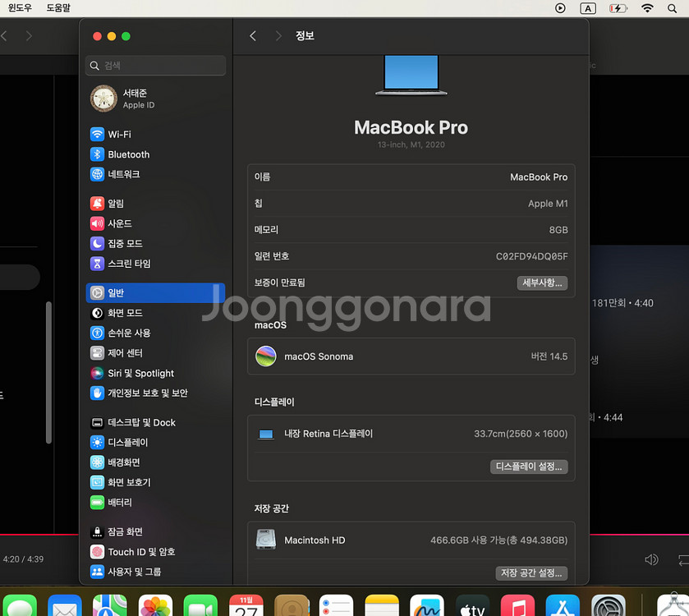Click volume icon in background player
The width and height of the screenshot is (689, 616).
[651, 559]
